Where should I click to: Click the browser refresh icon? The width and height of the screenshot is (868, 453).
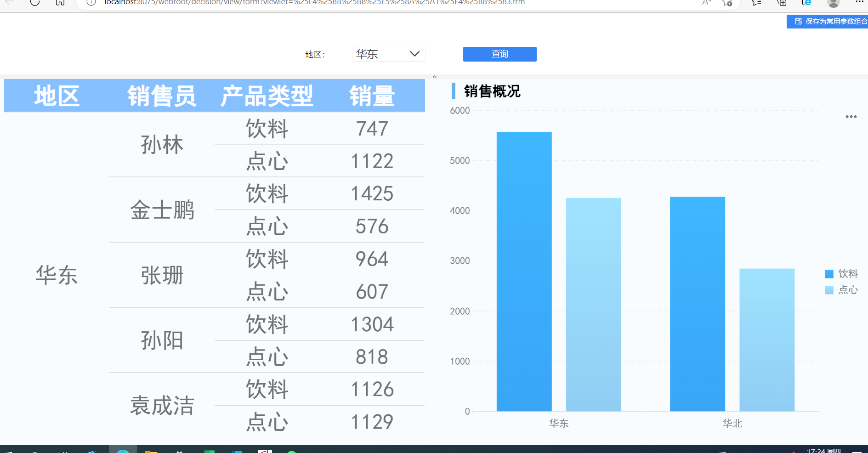click(x=35, y=2)
